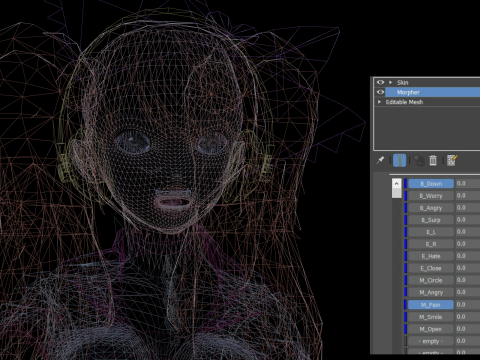480x360 pixels.
Task: Select the E_Hate morph channel
Action: [x=431, y=256]
